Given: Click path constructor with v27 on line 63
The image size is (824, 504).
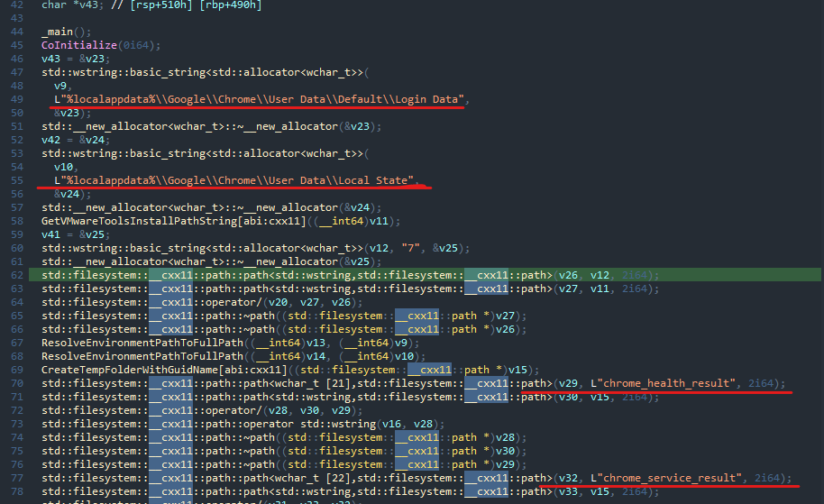Looking at the screenshot, I should pyautogui.click(x=350, y=289).
